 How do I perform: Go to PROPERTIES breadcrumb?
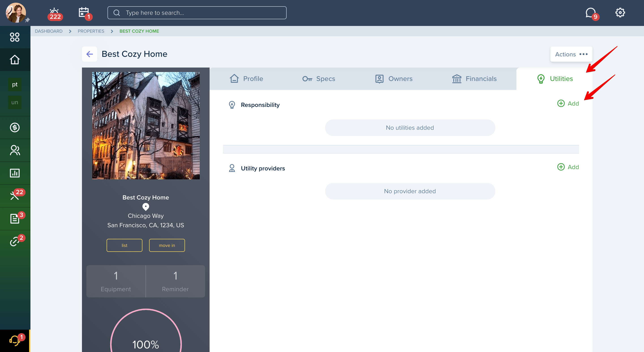(x=91, y=31)
